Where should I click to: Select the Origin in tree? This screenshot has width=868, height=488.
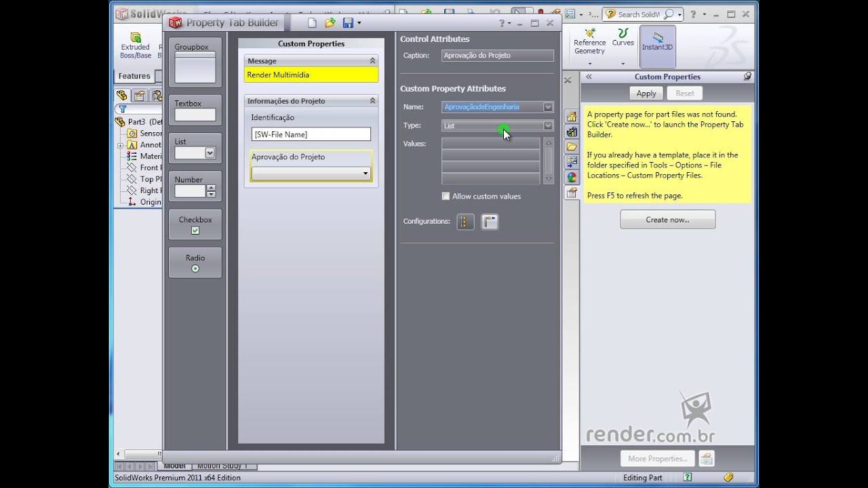pos(144,202)
